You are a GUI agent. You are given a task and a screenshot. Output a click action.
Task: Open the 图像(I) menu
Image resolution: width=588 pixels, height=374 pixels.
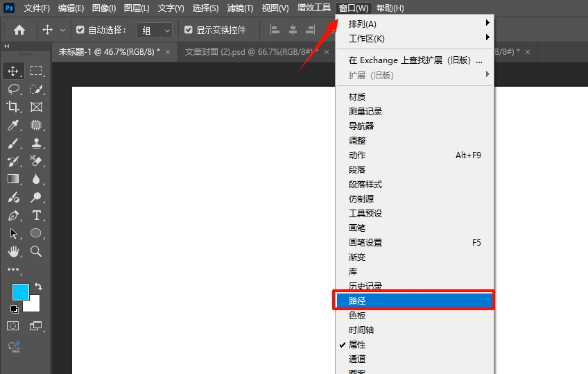[104, 8]
